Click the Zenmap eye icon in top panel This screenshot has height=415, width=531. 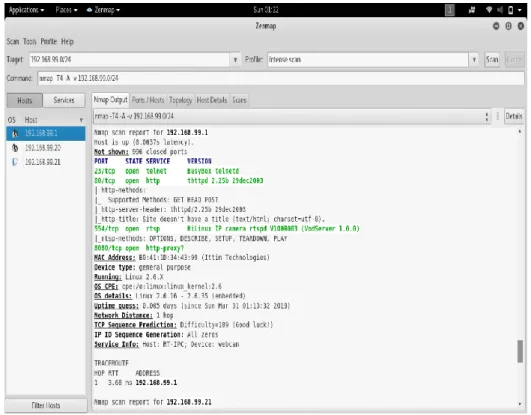89,10
